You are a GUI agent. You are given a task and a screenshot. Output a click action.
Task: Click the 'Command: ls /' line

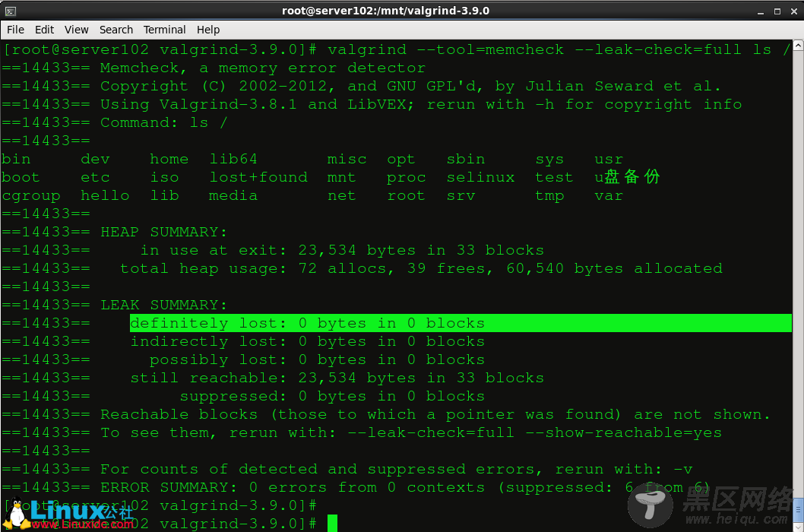163,122
